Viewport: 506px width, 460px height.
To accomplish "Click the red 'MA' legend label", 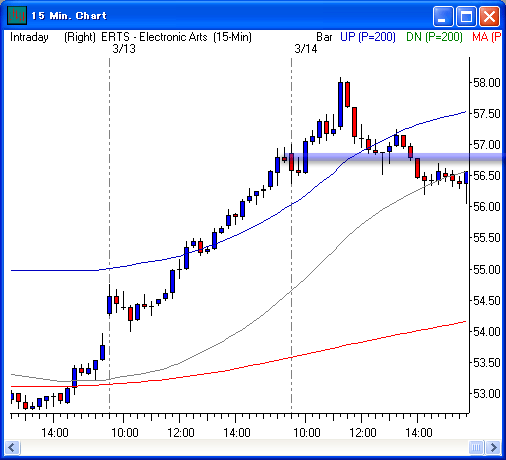I will point(487,37).
